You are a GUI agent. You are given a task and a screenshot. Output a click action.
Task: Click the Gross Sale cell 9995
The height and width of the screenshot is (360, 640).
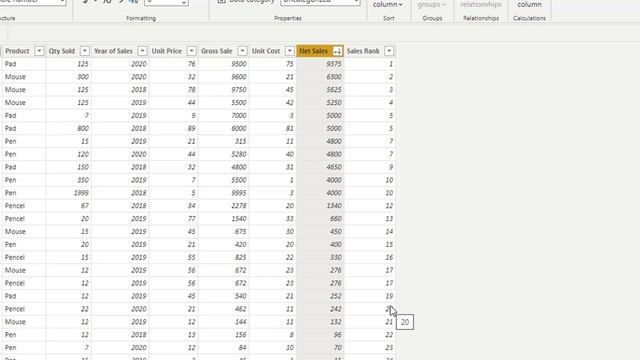point(238,193)
